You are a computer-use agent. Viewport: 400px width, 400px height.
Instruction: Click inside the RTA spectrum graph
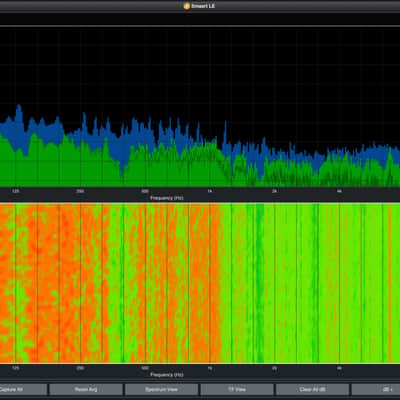[x=200, y=107]
